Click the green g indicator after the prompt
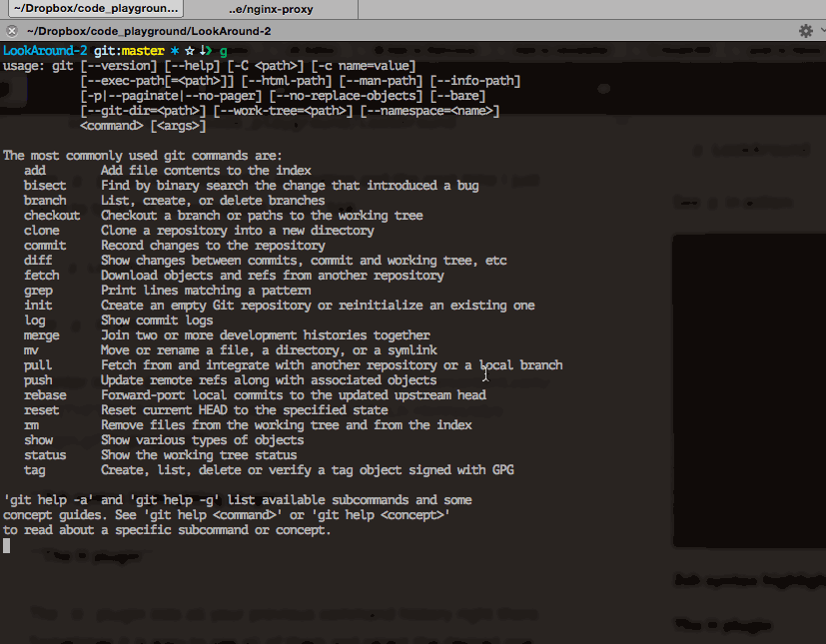The width and height of the screenshot is (826, 644). pos(222,50)
